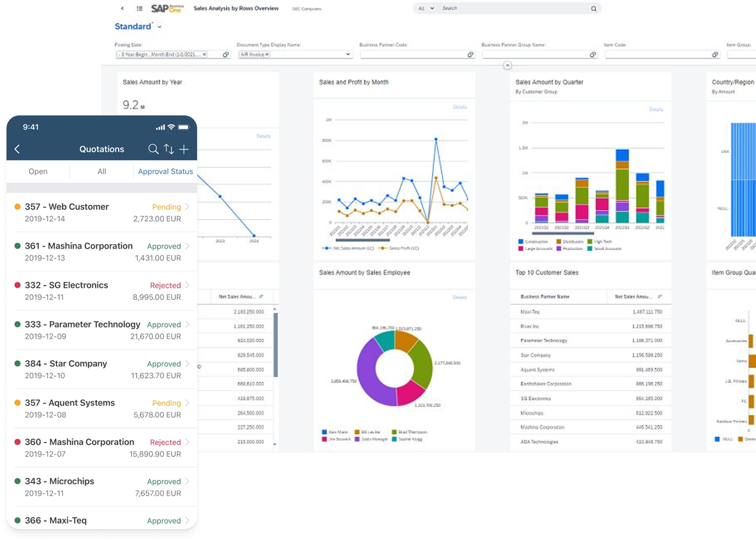Open the All search scope dropdown

click(x=431, y=9)
